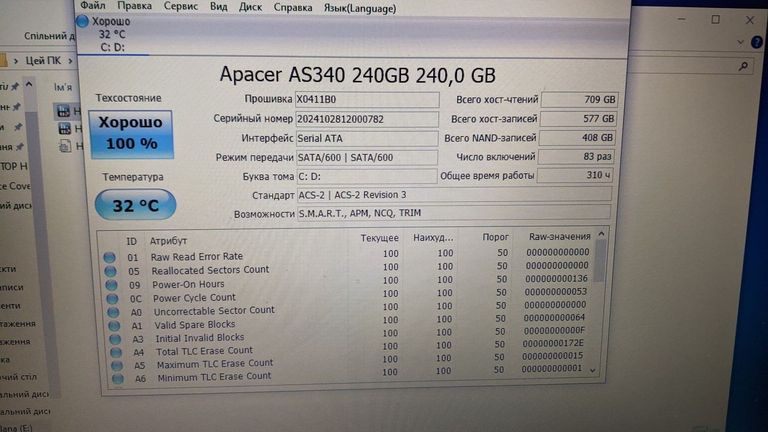Click the Raw-значения column header
The width and height of the screenshot is (768, 432).
(x=560, y=236)
